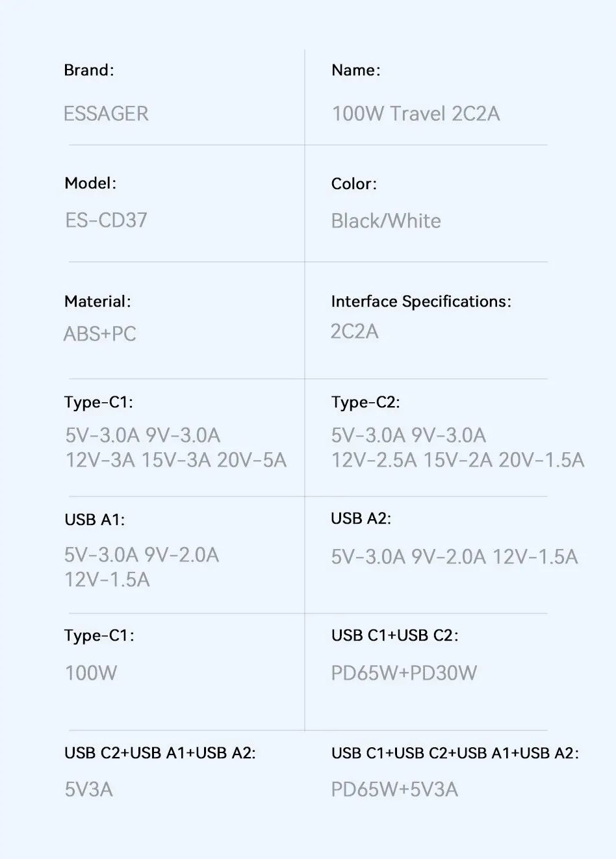The width and height of the screenshot is (616, 859).
Task: Click the PD65W+5V3A value
Action: 394,789
